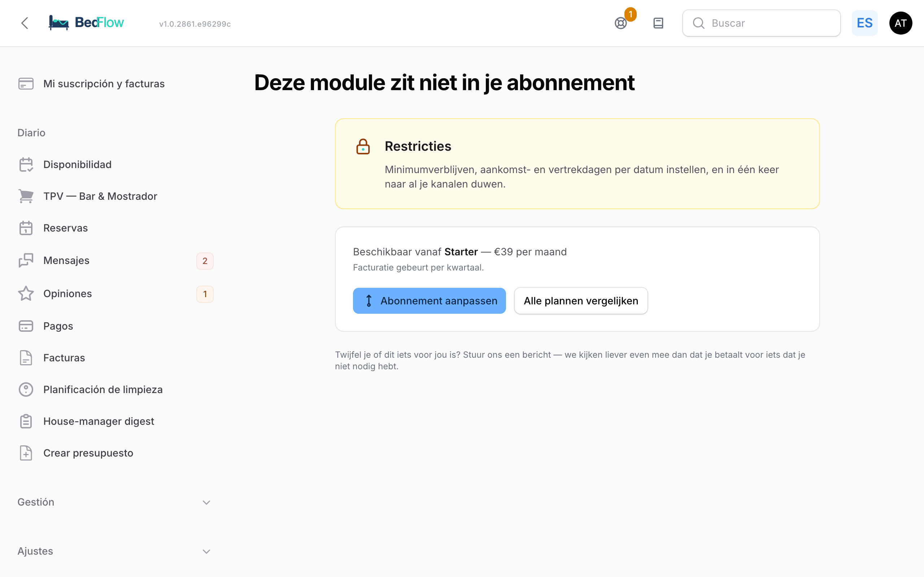Focus the Buscar search field
Screen dimensions: 924x577
pyautogui.click(x=761, y=23)
